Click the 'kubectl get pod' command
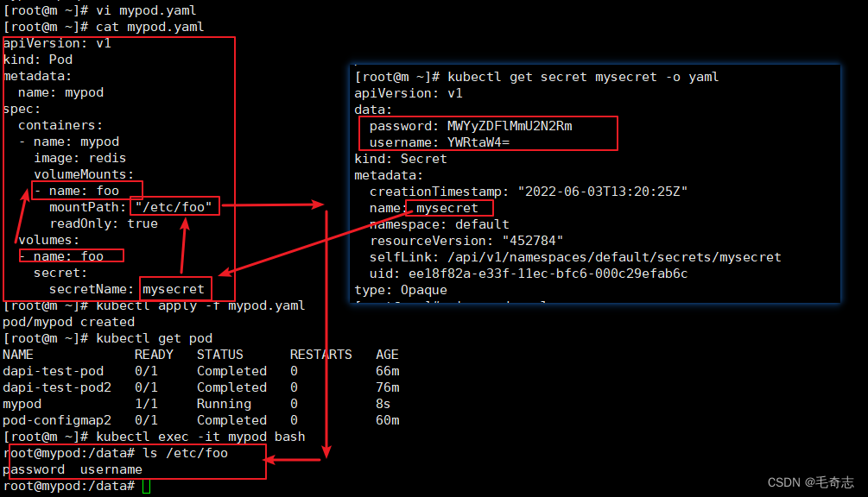 tap(154, 338)
